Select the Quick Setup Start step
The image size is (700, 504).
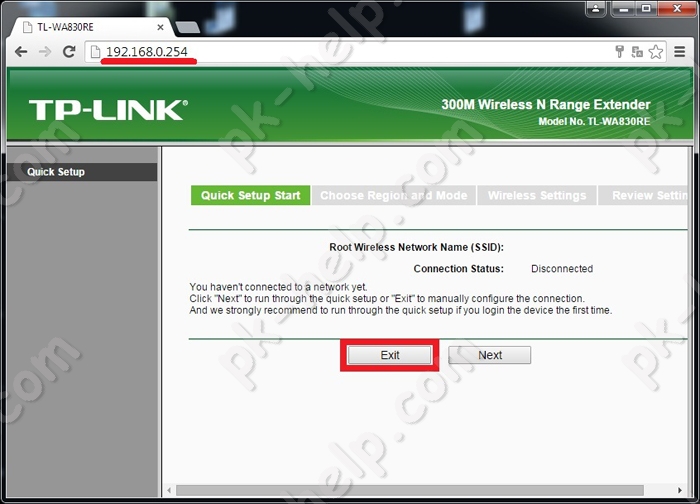pos(250,196)
